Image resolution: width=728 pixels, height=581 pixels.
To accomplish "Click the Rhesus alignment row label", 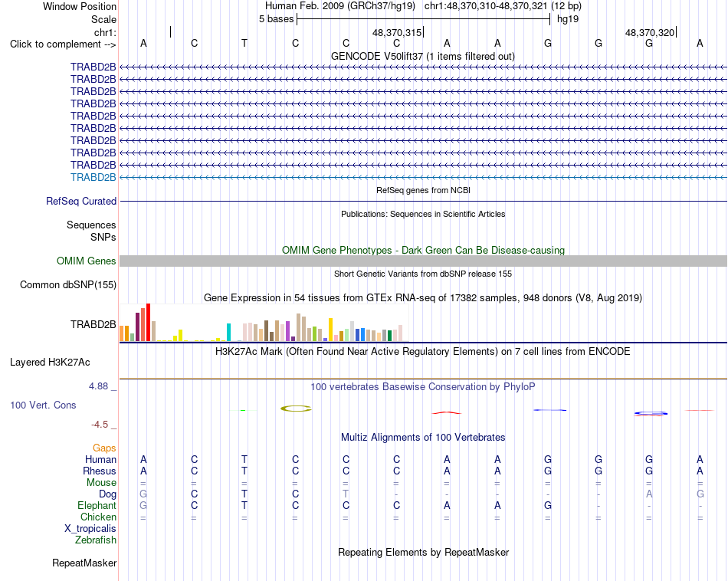I will tap(100, 471).
